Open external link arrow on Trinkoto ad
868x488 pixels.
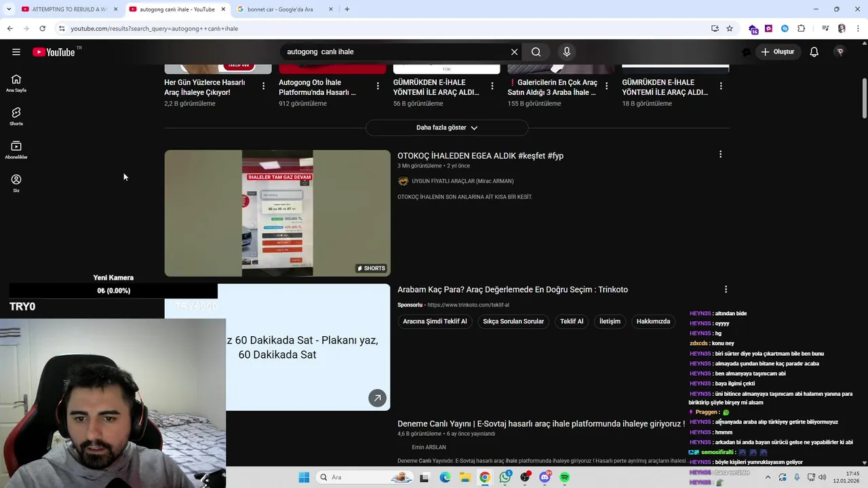pyautogui.click(x=378, y=398)
